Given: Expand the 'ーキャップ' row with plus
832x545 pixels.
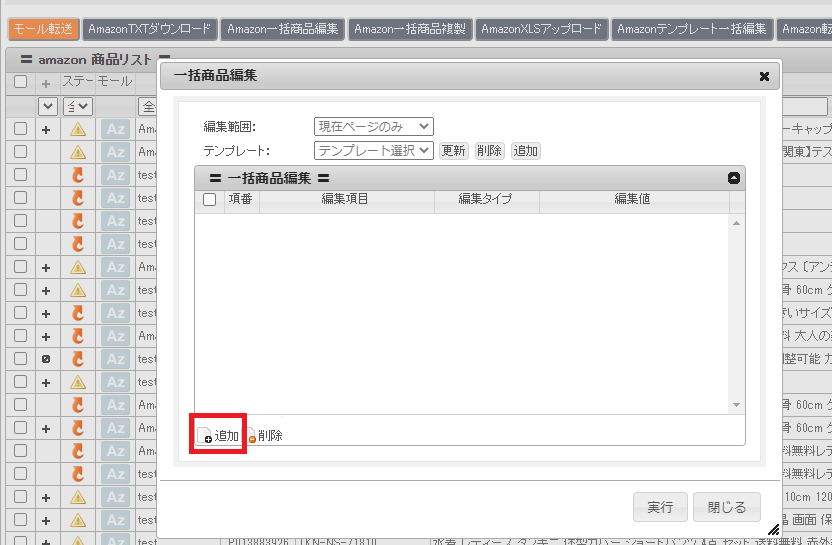Looking at the screenshot, I should click(x=46, y=129).
